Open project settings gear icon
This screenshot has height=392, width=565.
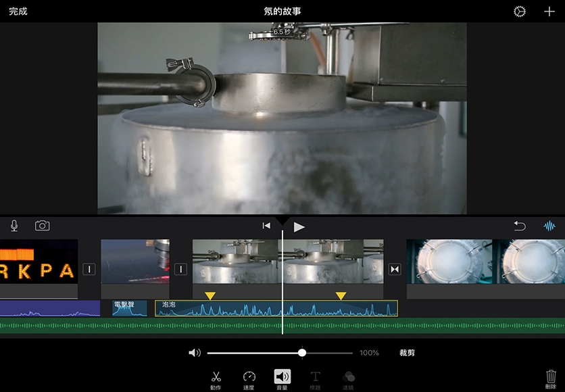coord(519,11)
